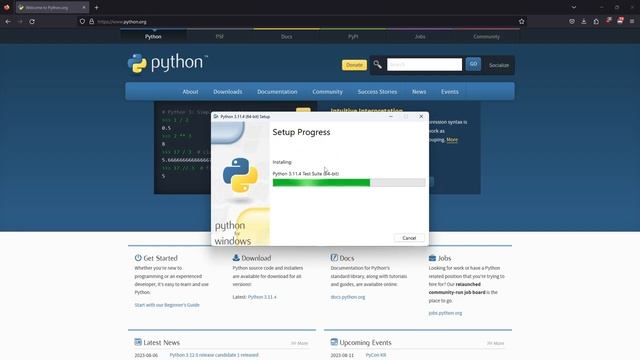Expand the list all tabs chevron
The height and width of the screenshot is (360, 640).
coord(574,7)
